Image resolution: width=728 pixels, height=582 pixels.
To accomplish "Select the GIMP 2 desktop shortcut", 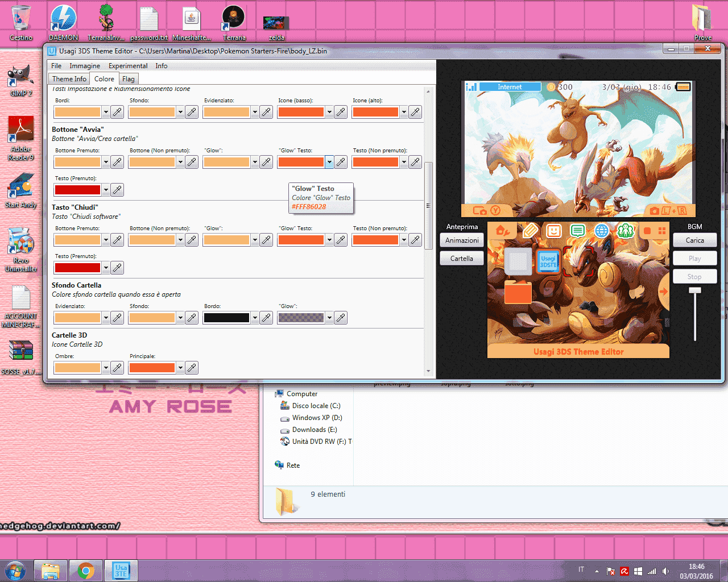I will [21, 81].
